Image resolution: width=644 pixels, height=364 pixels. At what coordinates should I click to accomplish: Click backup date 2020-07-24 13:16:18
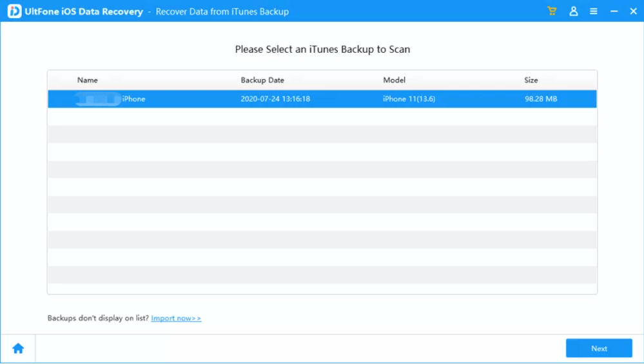[275, 99]
